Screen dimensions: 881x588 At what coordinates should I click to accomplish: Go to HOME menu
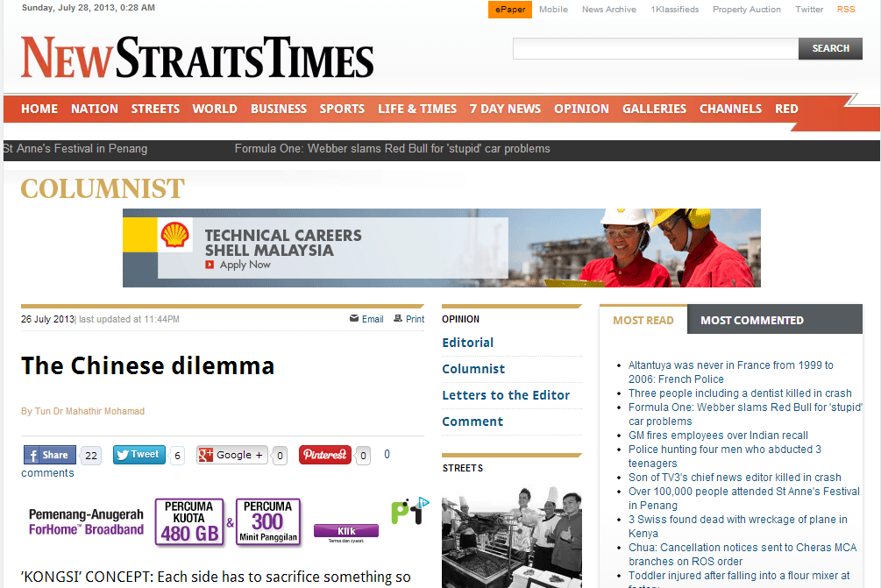tap(39, 109)
